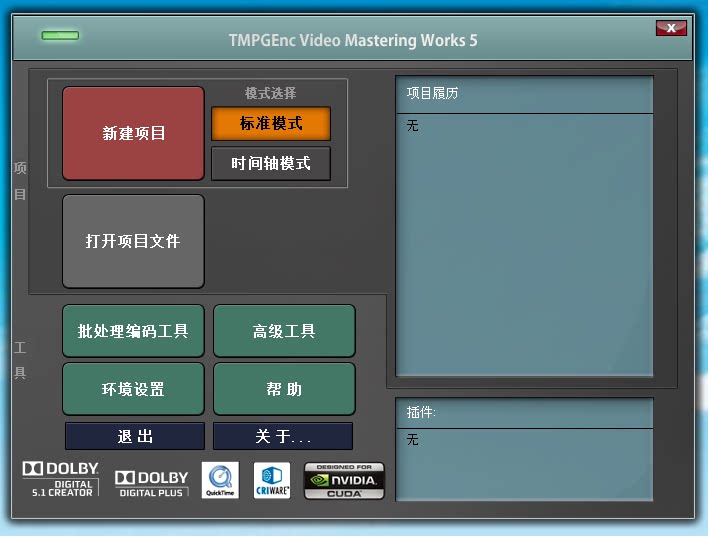Click the Dolby Digital 5.1 Creator logo

(61, 479)
